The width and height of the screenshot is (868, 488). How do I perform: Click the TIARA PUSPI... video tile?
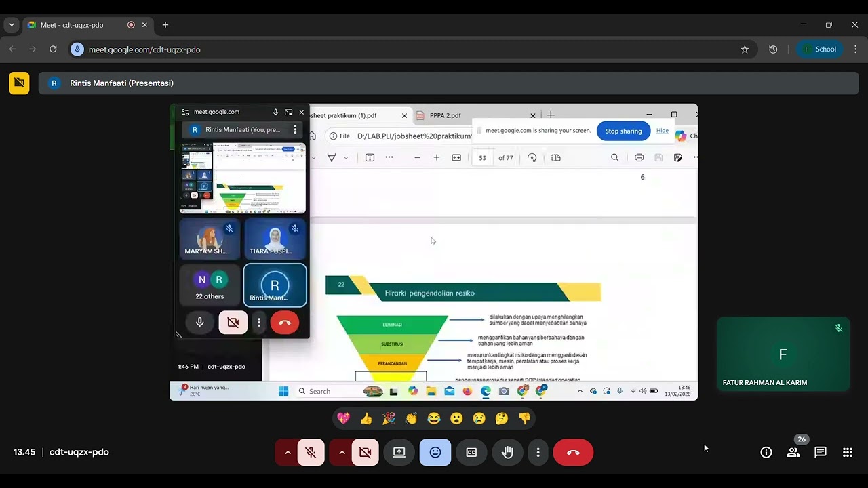click(x=275, y=239)
